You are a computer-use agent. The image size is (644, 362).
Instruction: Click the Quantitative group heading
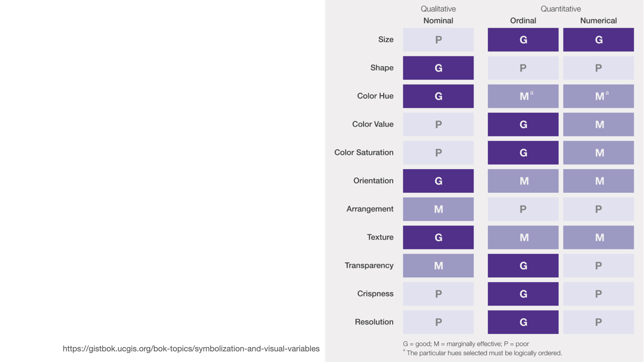(560, 9)
